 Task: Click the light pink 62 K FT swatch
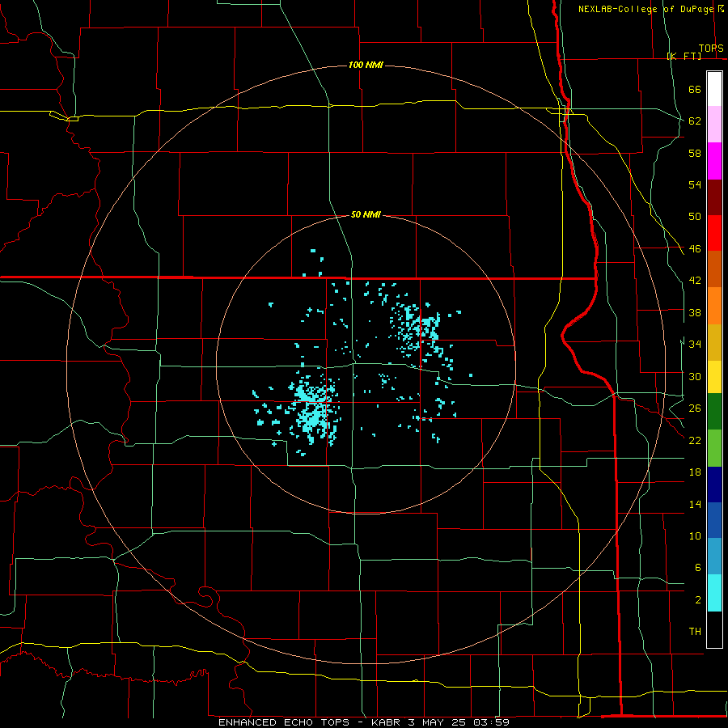[714, 125]
